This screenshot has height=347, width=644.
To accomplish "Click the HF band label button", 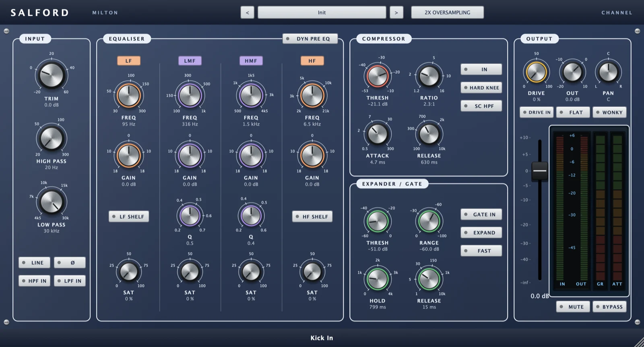I will coord(312,61).
